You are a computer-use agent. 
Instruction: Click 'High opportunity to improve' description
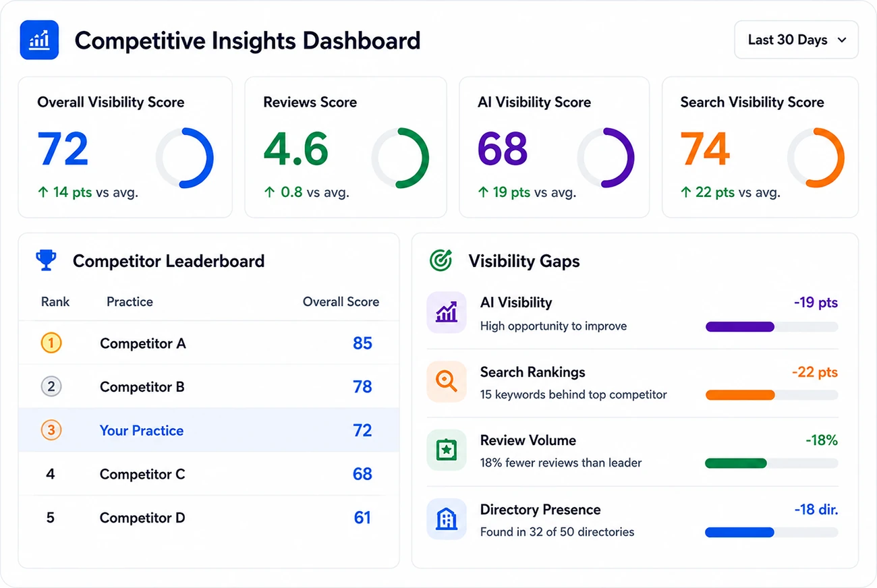tap(553, 326)
